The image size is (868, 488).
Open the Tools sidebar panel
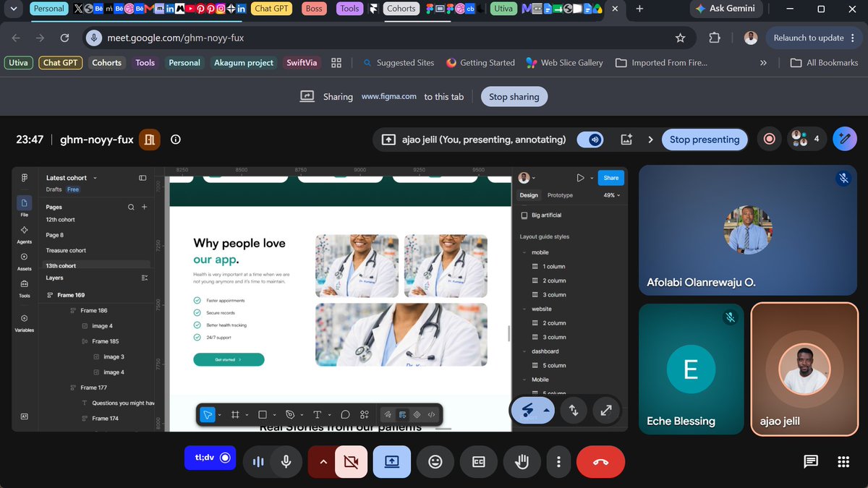[x=25, y=288]
